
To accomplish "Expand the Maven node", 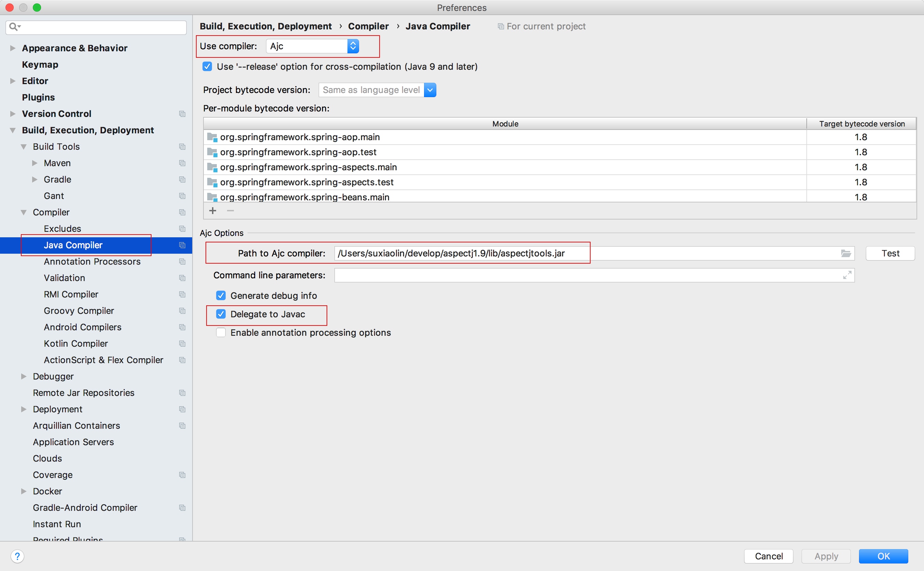I will 34,163.
